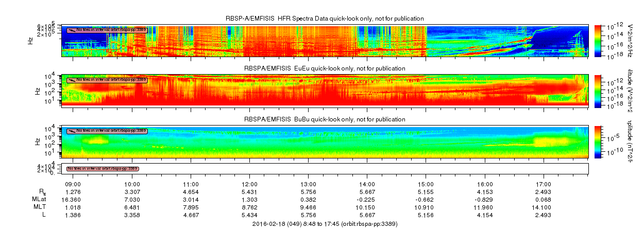The image size is (644, 231).
Task: Click the RBSP-A/EMFISIS HFR Spectra title
Action: click(x=325, y=19)
